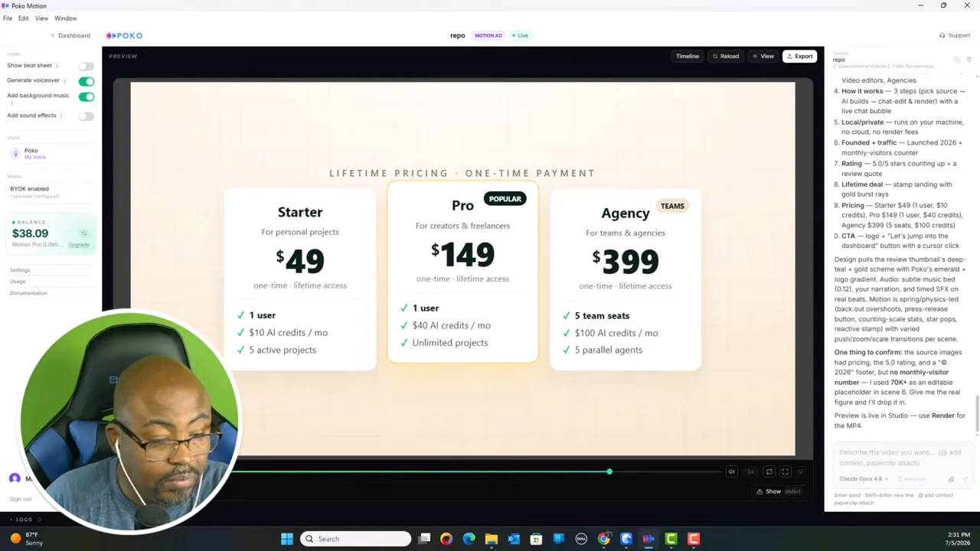Open Support in the top right

[x=955, y=35]
